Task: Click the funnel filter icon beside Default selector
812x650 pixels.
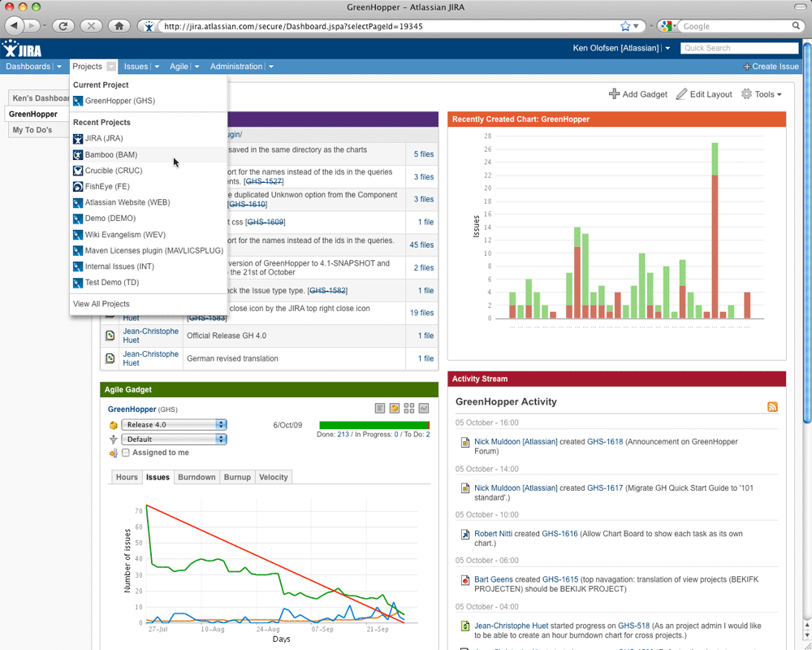Action: click(114, 440)
